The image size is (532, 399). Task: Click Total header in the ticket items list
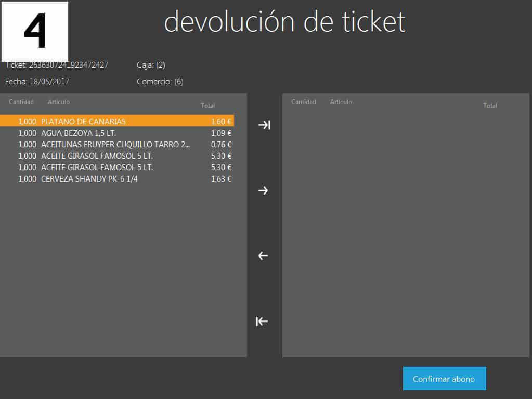207,106
